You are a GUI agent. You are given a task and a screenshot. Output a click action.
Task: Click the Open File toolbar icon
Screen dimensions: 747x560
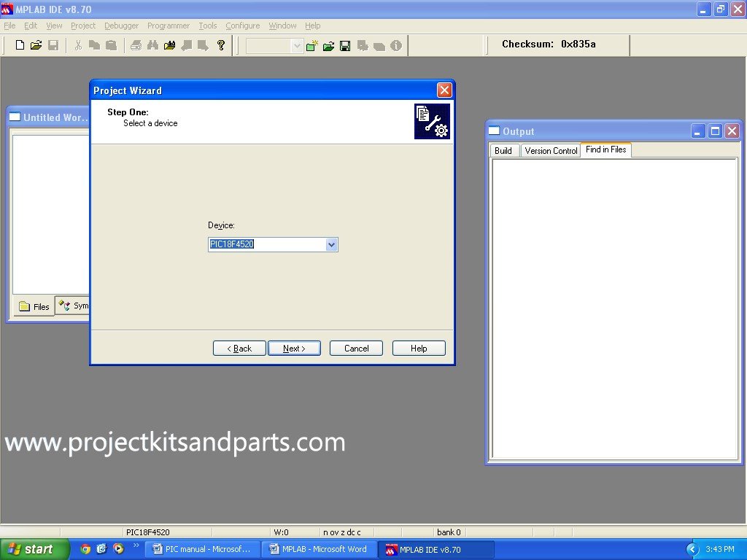(x=36, y=45)
